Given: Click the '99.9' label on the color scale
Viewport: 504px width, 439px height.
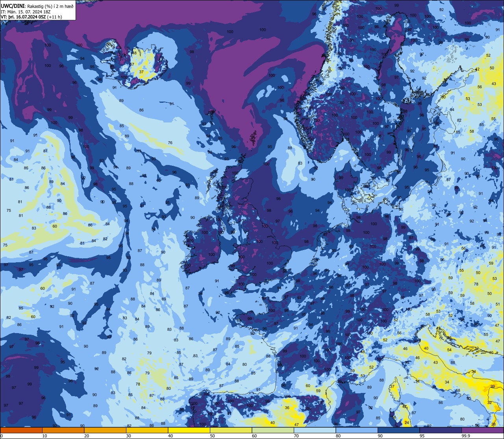Looking at the screenshot, I should [x=466, y=436].
